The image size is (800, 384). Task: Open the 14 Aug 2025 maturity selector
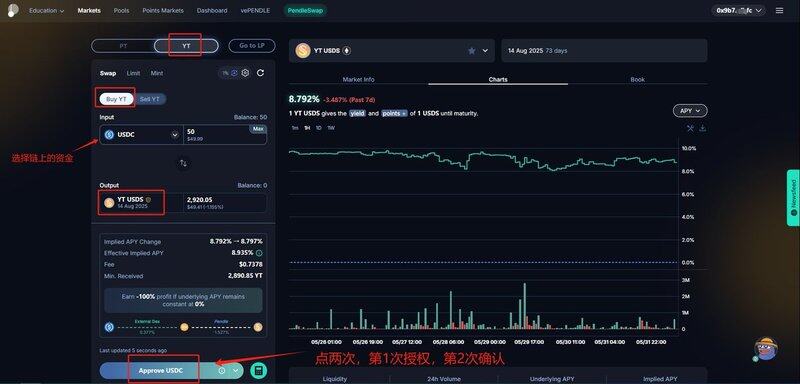click(604, 50)
